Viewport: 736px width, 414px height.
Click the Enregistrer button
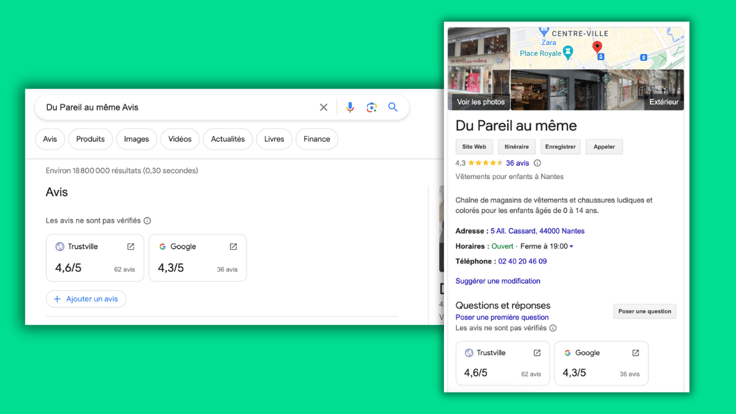[560, 147]
